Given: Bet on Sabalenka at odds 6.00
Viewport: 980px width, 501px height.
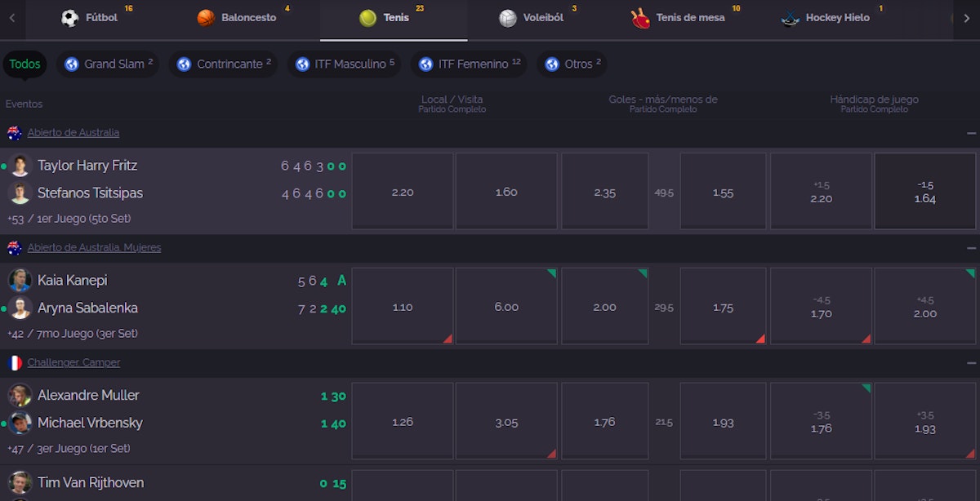Looking at the screenshot, I should tap(506, 307).
